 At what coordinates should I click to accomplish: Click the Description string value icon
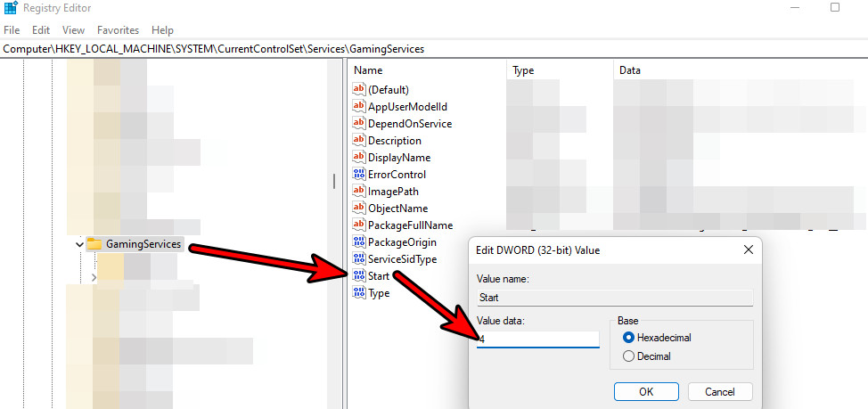[359, 141]
